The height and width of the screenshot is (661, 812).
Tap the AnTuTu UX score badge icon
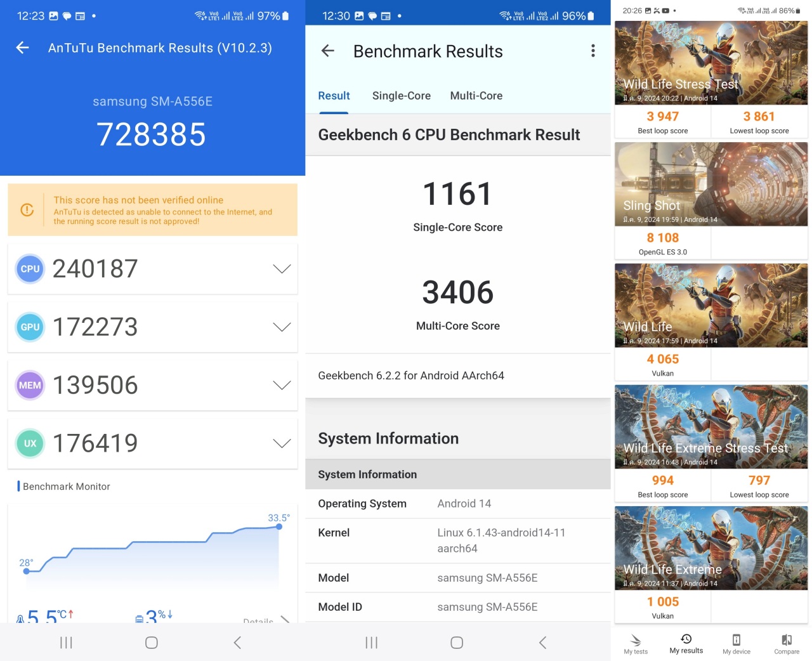(30, 443)
